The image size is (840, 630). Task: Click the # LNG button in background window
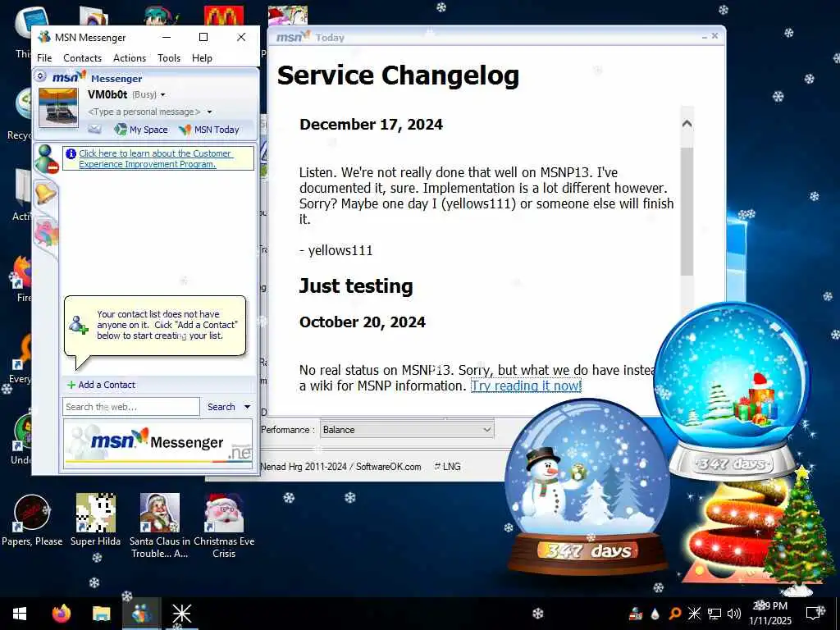click(x=447, y=467)
